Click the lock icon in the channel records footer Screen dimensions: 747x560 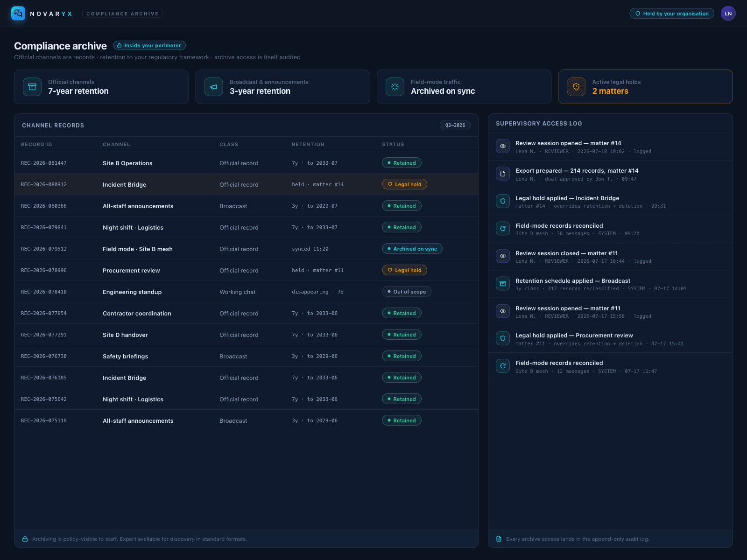25,539
